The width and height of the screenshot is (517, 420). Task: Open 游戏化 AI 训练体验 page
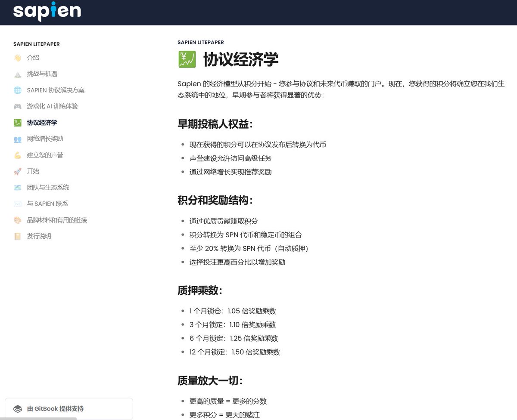click(52, 106)
